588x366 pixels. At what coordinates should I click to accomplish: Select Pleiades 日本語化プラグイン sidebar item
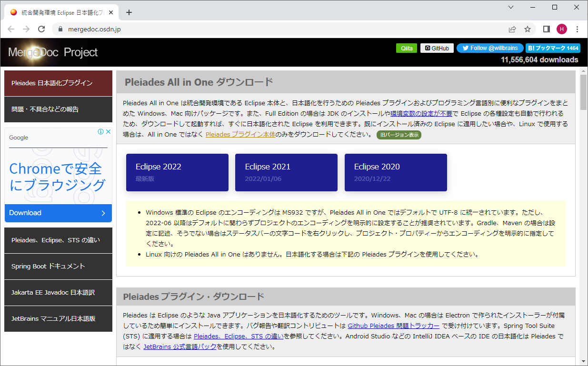tap(58, 83)
